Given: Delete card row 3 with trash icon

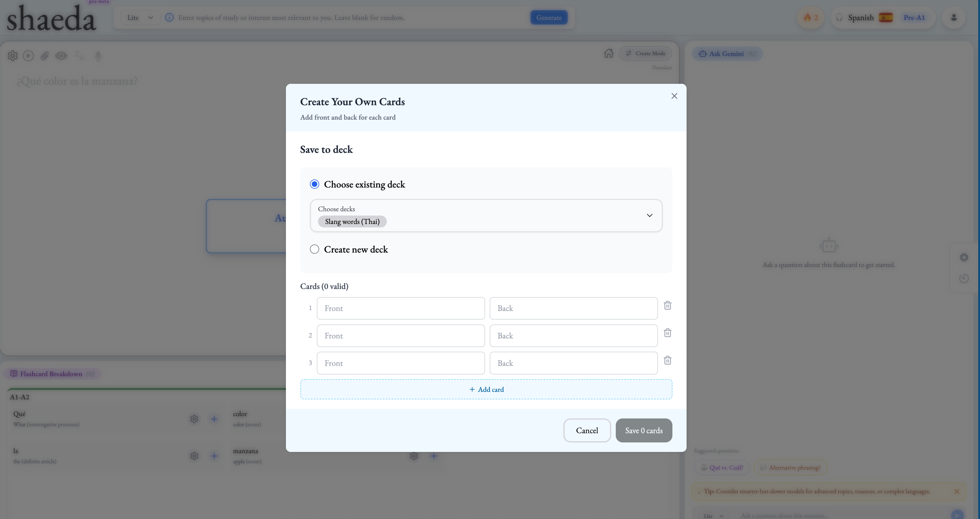Looking at the screenshot, I should pyautogui.click(x=667, y=360).
